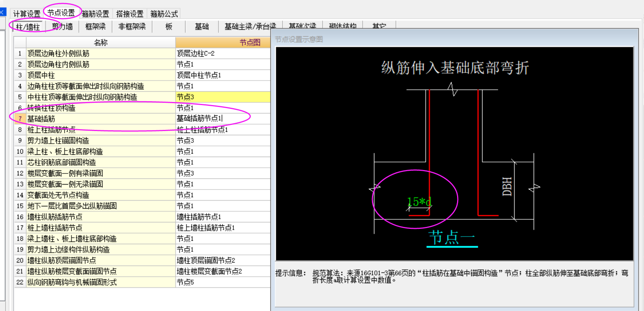
Task: Select row 芯柱钢筋底部锚固构造
Action: point(101,162)
